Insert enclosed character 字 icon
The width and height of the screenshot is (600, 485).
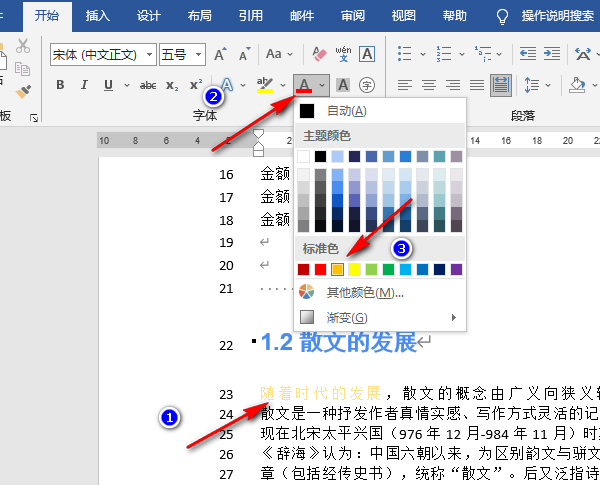click(367, 85)
